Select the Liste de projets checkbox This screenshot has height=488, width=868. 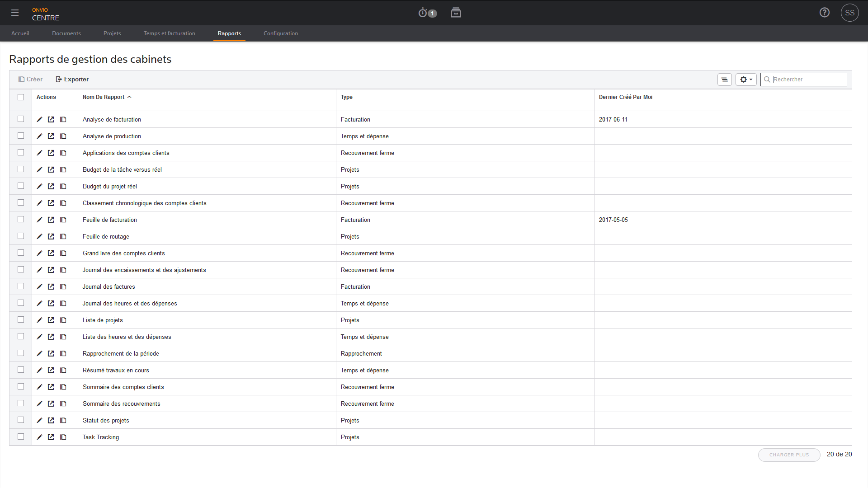tap(21, 319)
